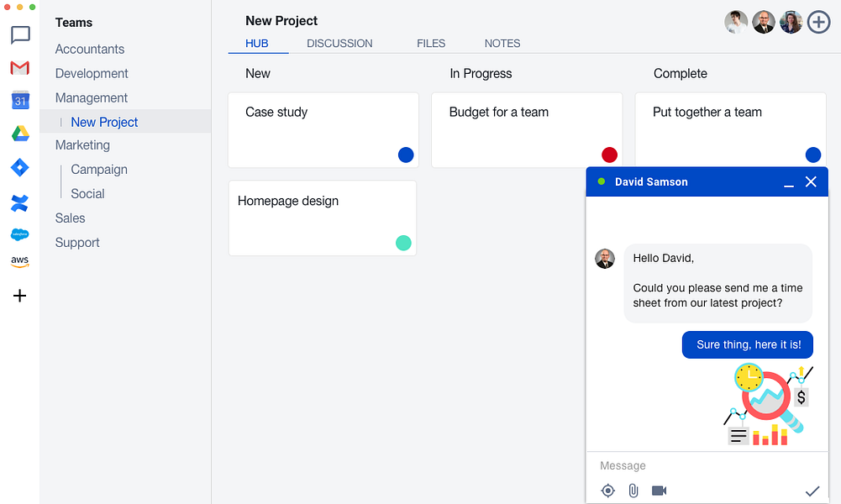Switch to the DISCUSSION tab
Image resolution: width=841 pixels, height=504 pixels.
tap(339, 44)
